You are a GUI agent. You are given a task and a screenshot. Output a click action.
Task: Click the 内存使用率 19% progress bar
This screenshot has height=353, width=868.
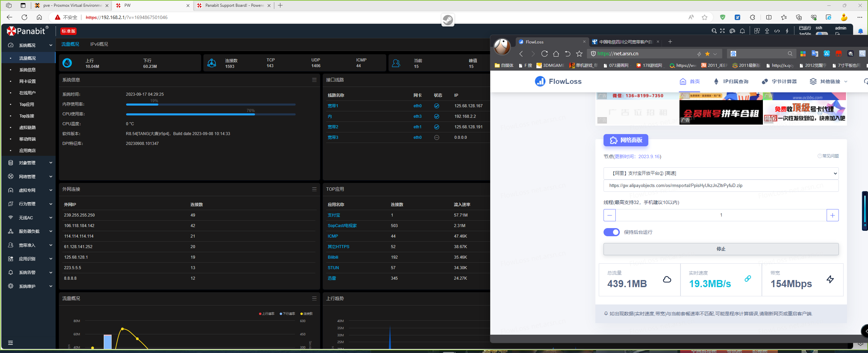(x=211, y=105)
